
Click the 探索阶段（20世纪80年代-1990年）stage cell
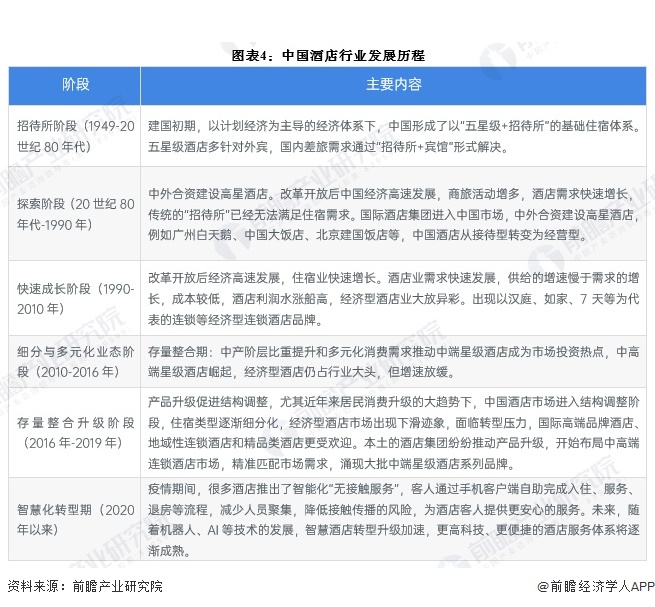(x=75, y=213)
